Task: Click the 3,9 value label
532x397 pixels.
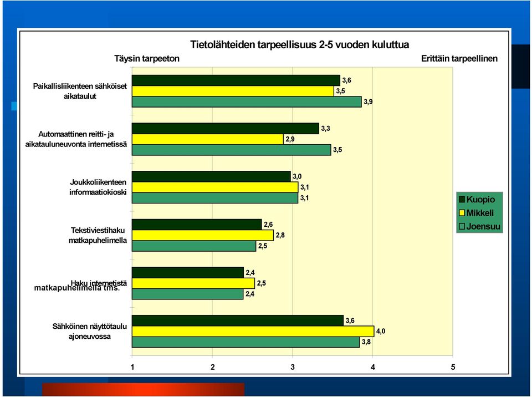Action: (x=368, y=102)
